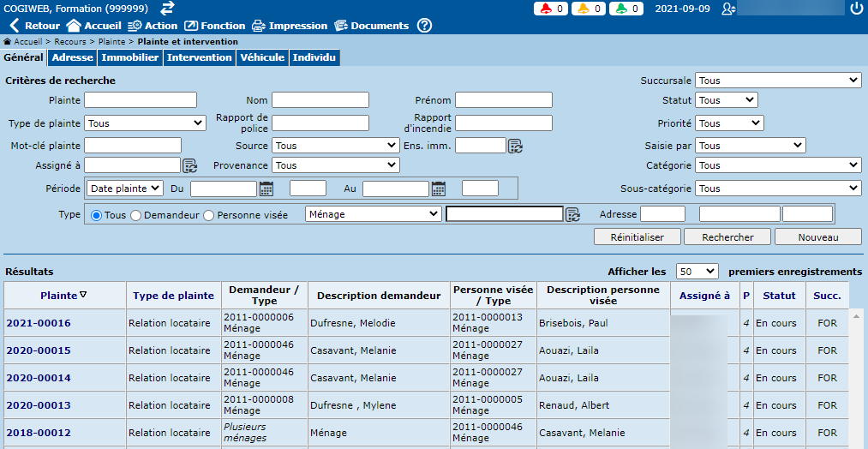Click the power logout icon
The image size is (868, 449).
856,9
